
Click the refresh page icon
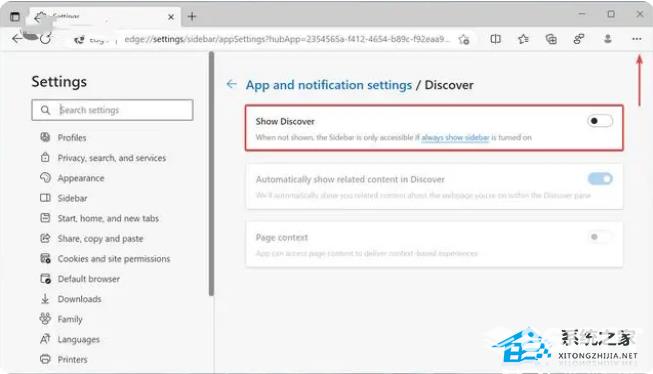[45, 39]
